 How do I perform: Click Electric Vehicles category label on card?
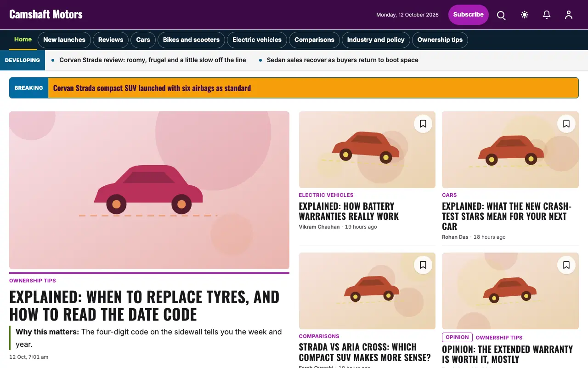(x=326, y=195)
